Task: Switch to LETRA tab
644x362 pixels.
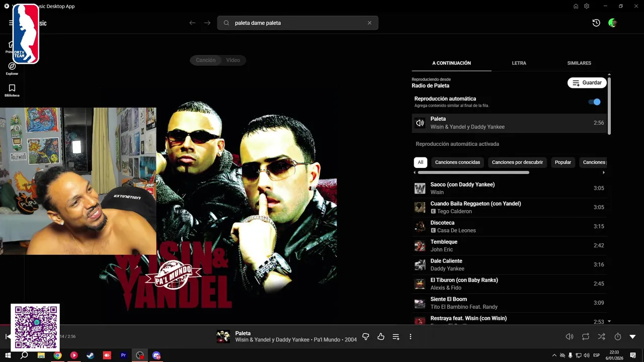Action: [519, 63]
